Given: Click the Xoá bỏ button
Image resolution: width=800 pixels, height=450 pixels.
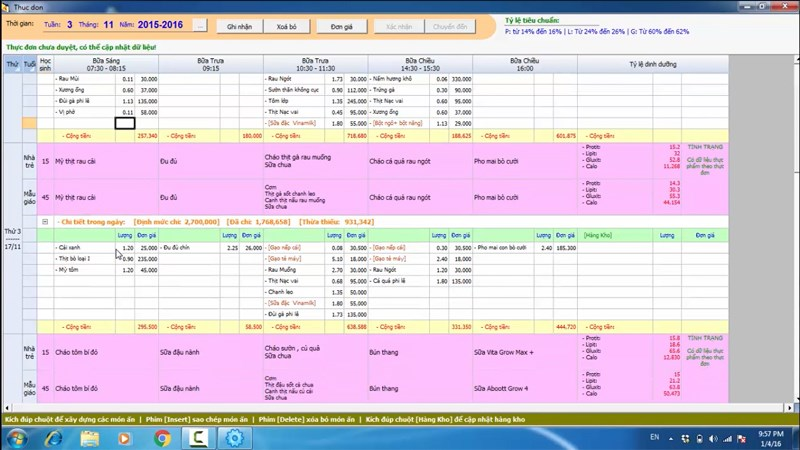Looking at the screenshot, I should (x=287, y=27).
